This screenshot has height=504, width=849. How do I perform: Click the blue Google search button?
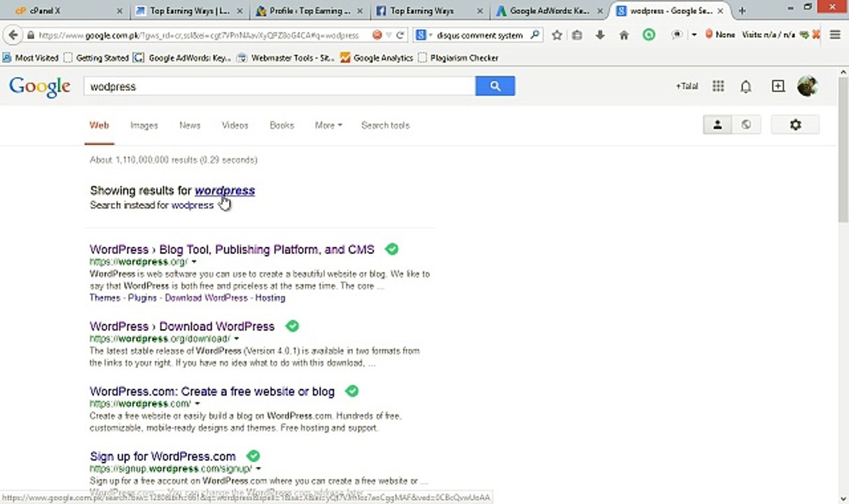(x=495, y=86)
